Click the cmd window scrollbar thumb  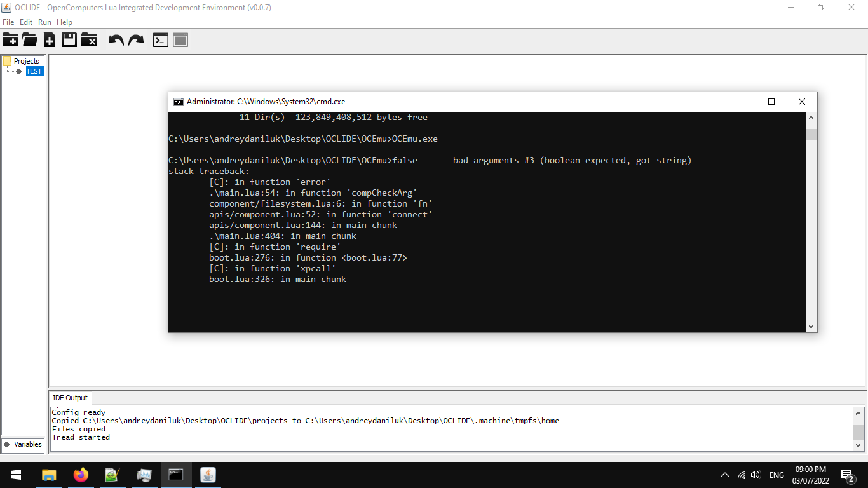(x=811, y=134)
